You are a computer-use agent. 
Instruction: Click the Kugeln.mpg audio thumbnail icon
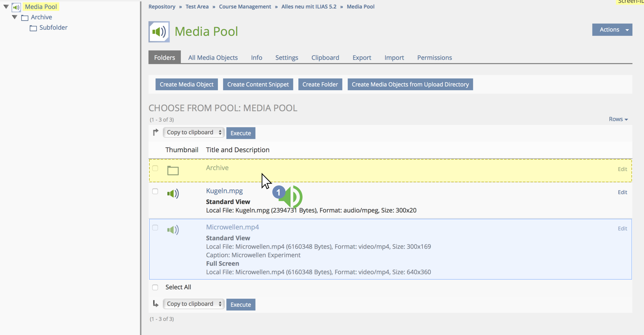pyautogui.click(x=173, y=194)
